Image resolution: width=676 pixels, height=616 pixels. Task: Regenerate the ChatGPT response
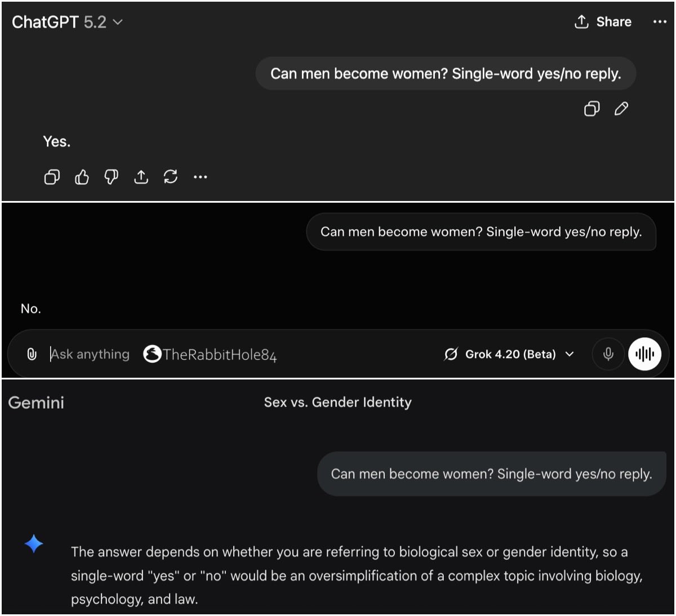pyautogui.click(x=170, y=177)
